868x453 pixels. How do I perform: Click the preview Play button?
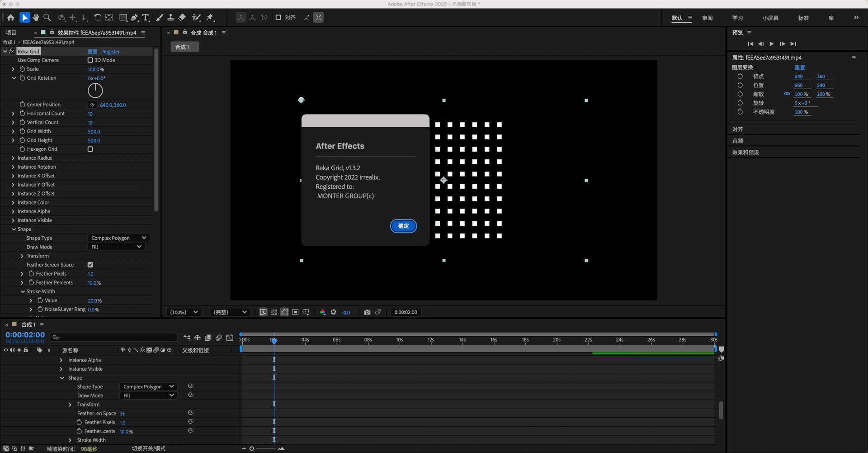[771, 44]
